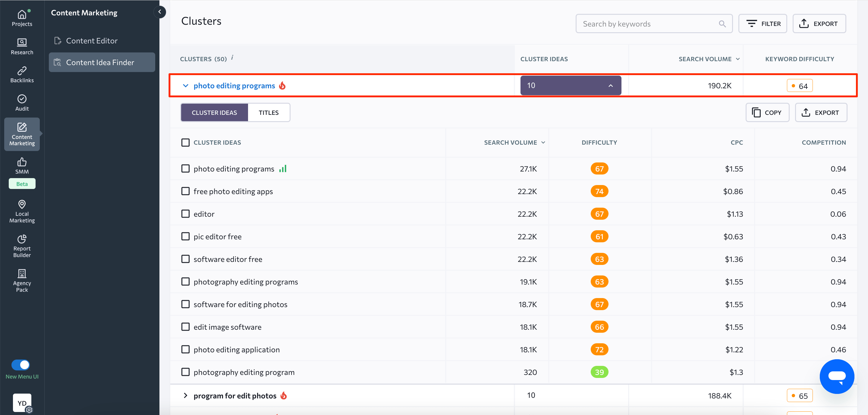The width and height of the screenshot is (868, 415).
Task: Select the Research icon in sidebar
Action: pyautogui.click(x=22, y=46)
